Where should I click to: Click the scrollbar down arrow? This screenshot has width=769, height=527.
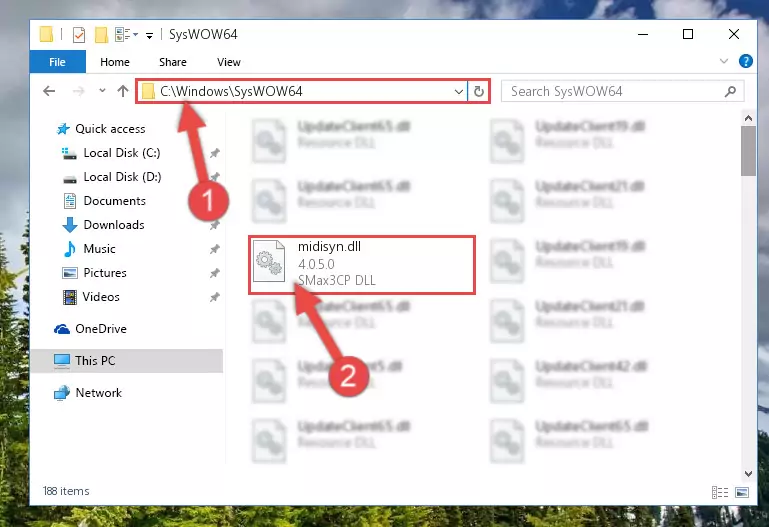(x=748, y=474)
